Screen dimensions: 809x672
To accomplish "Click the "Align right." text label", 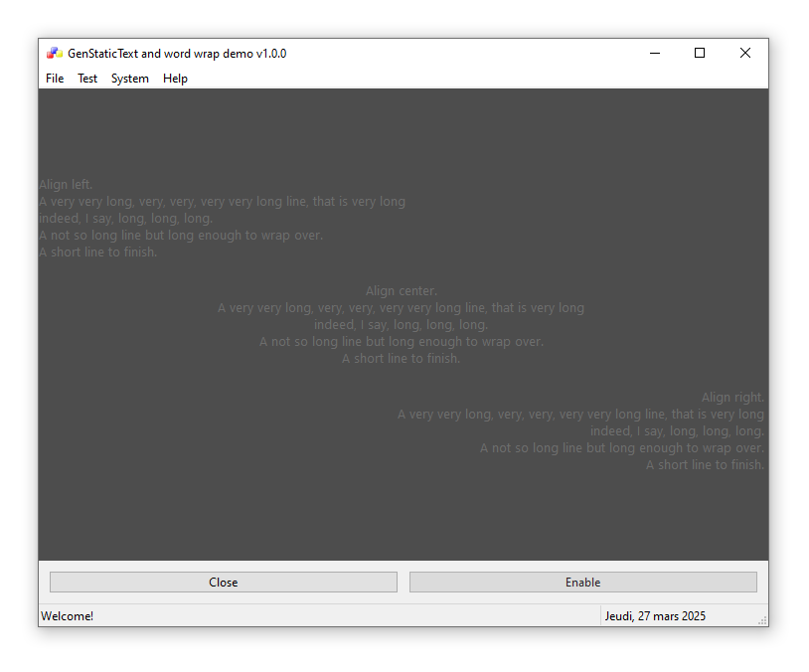I will coord(732,398).
